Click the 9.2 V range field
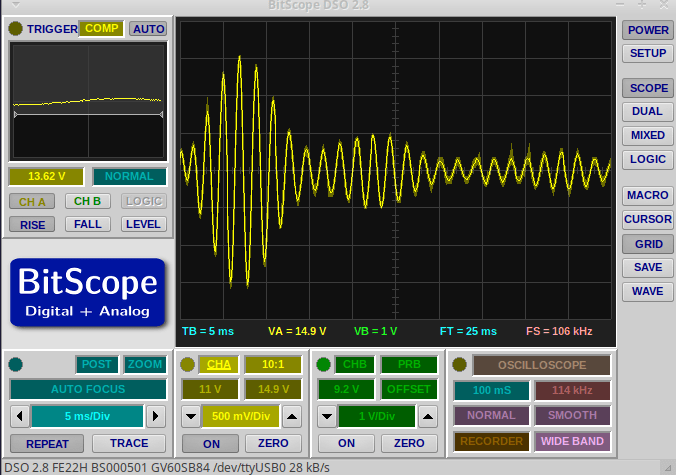Image resolution: width=676 pixels, height=475 pixels. 346,390
